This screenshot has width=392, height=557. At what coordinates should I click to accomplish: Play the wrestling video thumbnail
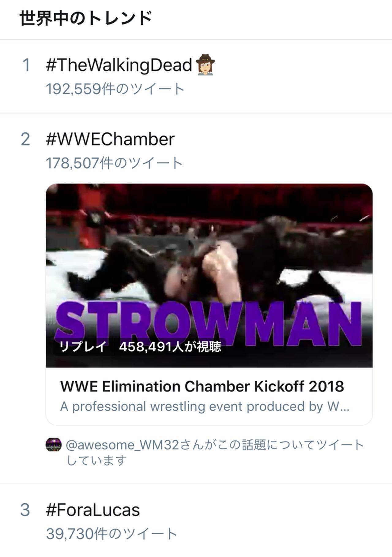(x=209, y=260)
